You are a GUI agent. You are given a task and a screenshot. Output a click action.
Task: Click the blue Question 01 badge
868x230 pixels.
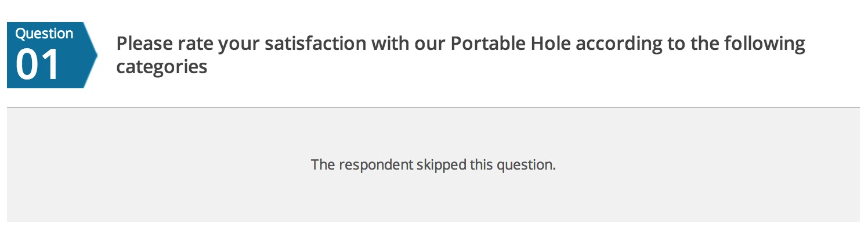pyautogui.click(x=51, y=55)
